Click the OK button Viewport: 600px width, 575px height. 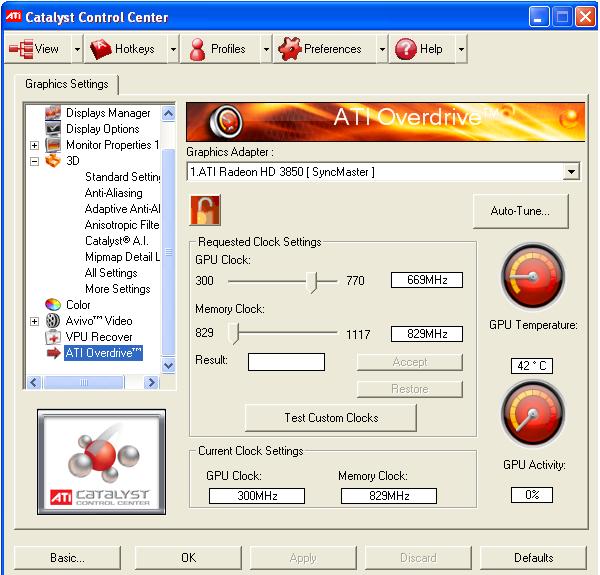(188, 558)
